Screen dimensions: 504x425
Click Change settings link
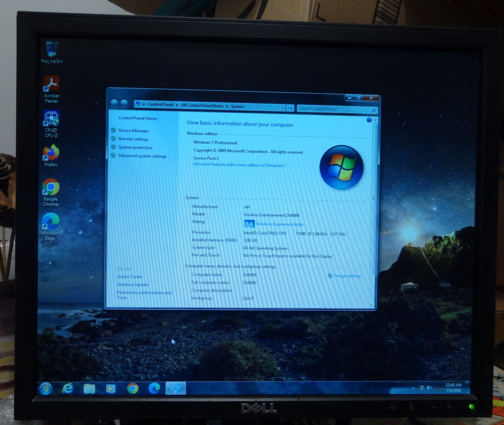[x=346, y=276]
